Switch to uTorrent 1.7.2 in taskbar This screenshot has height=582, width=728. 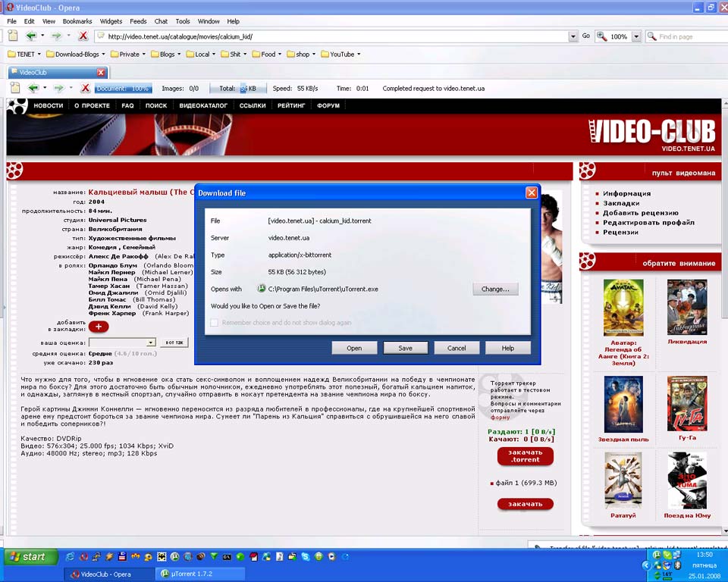199,574
